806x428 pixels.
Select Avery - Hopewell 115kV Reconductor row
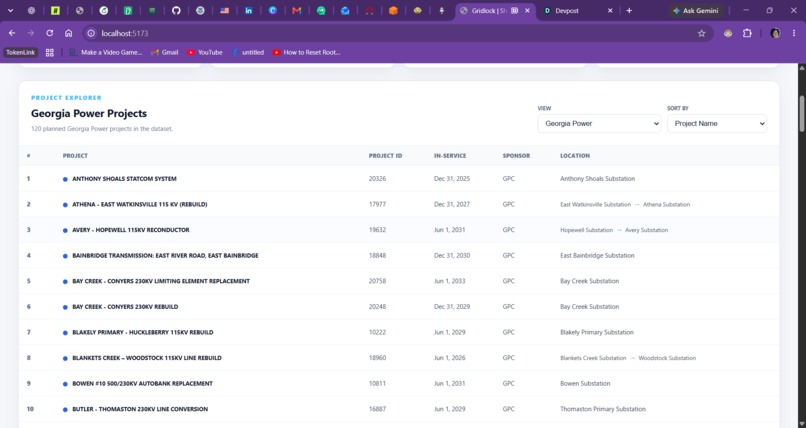pyautogui.click(x=399, y=230)
